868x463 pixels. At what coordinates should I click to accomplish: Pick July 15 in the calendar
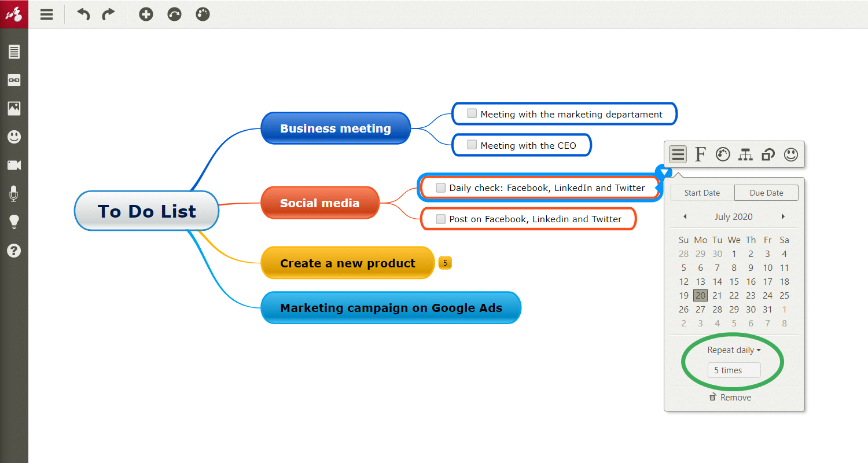[734, 281]
